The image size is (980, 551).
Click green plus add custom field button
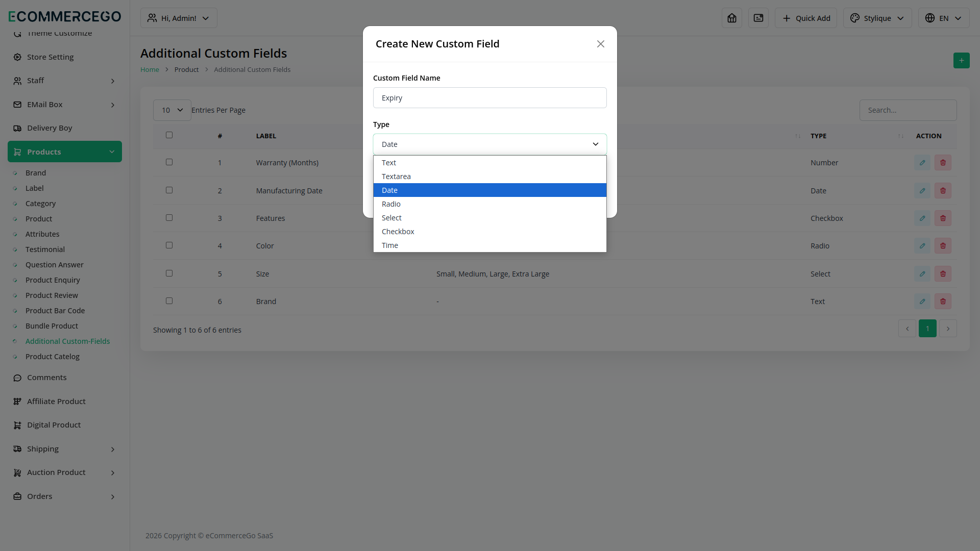tap(962, 60)
